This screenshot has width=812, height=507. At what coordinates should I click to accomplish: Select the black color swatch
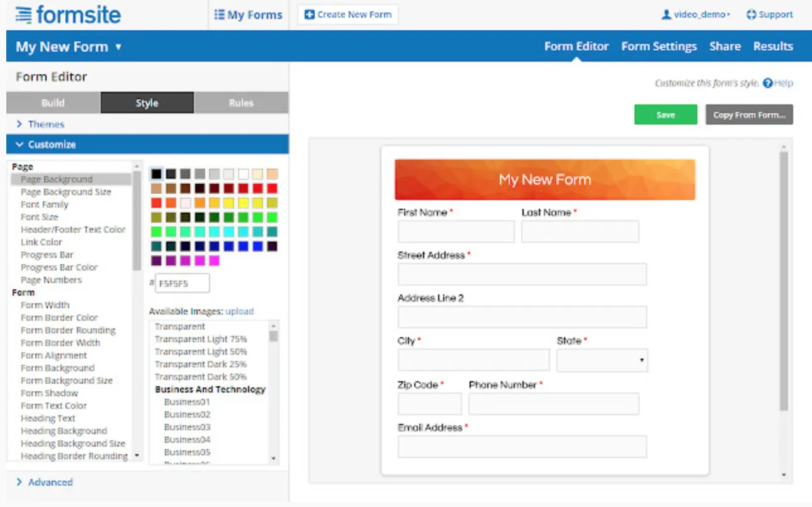(x=156, y=174)
